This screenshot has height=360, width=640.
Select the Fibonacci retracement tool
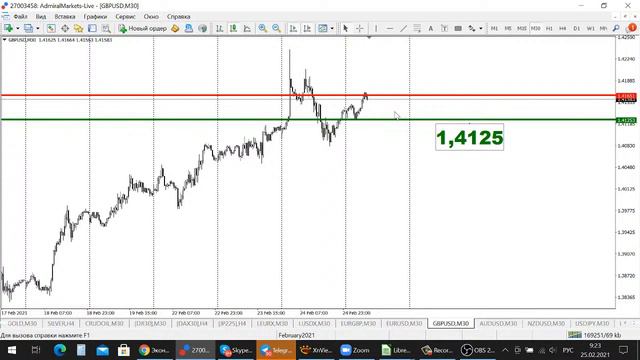[417, 28]
